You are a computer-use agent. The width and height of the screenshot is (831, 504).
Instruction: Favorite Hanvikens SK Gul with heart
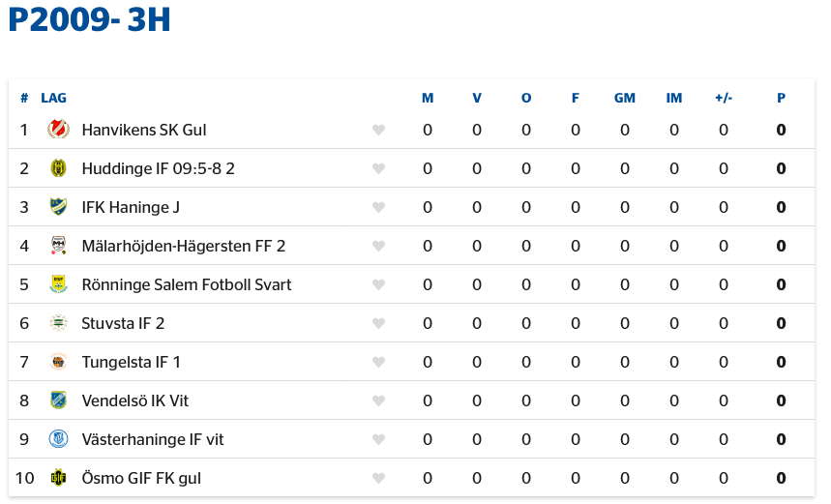[379, 131]
